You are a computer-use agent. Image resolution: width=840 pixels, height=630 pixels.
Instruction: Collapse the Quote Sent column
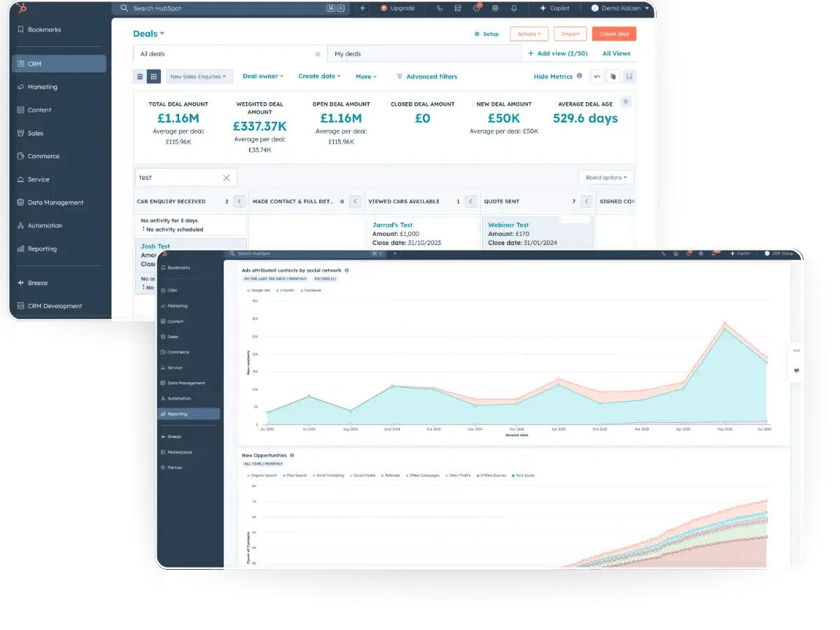point(587,201)
